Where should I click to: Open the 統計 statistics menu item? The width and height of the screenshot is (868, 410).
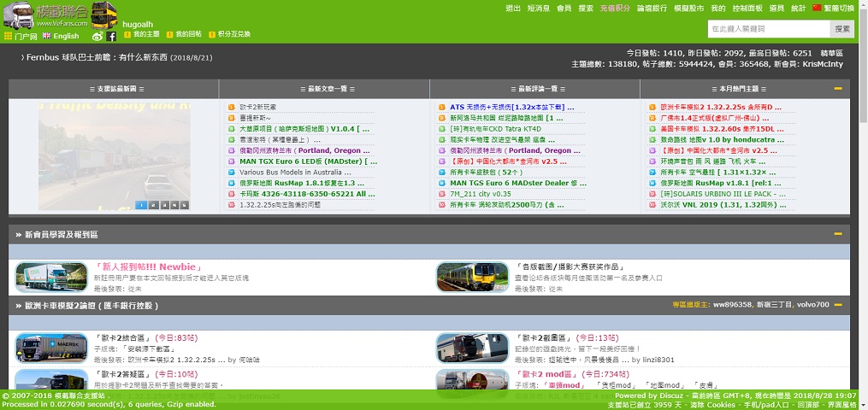798,9
